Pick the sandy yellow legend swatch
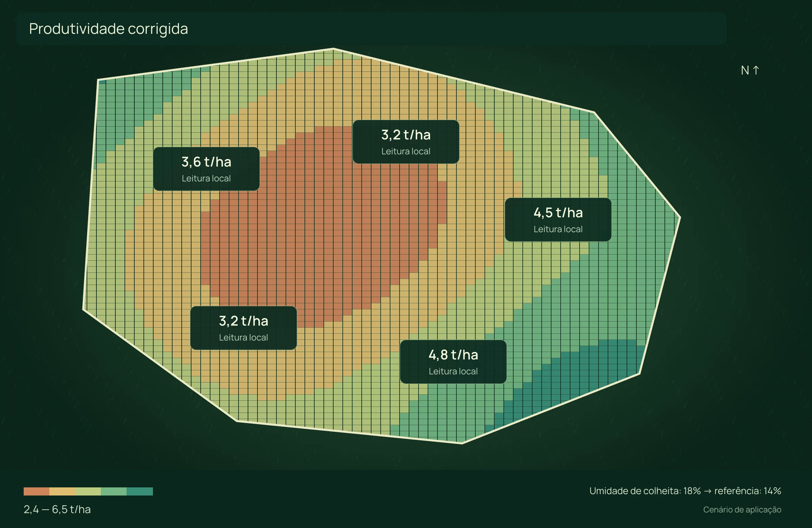The image size is (812, 528). pyautogui.click(x=62, y=491)
